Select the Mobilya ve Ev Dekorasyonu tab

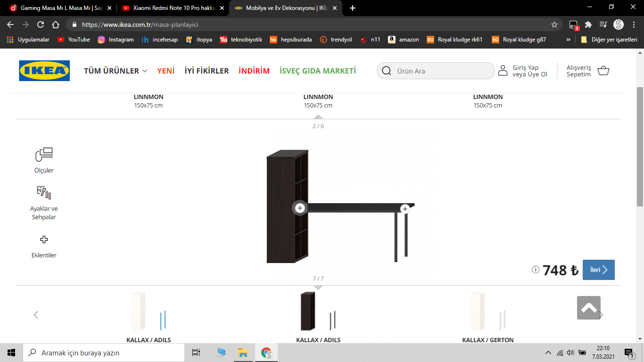pos(285,8)
